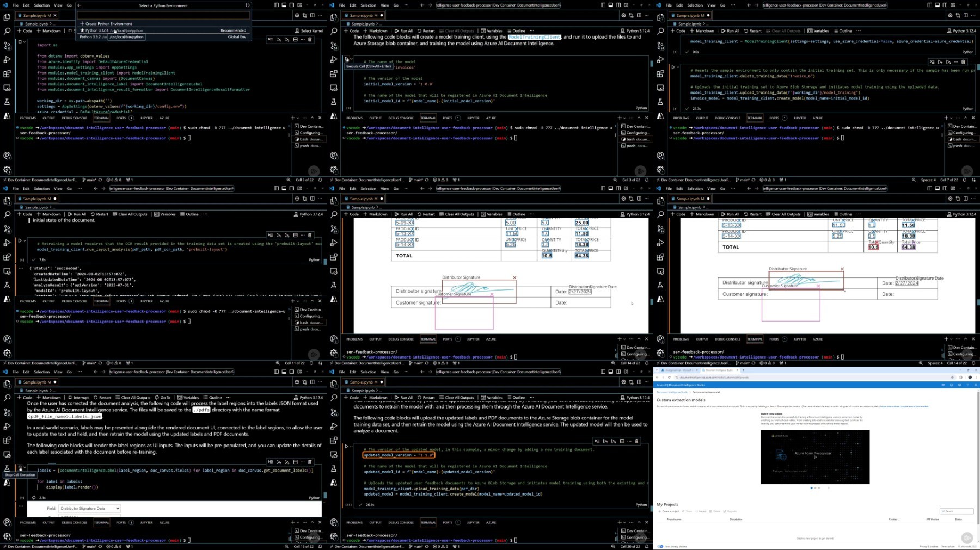Open Explorer in the environment-picker window activity bar
980x550 pixels.
[x=7, y=17]
